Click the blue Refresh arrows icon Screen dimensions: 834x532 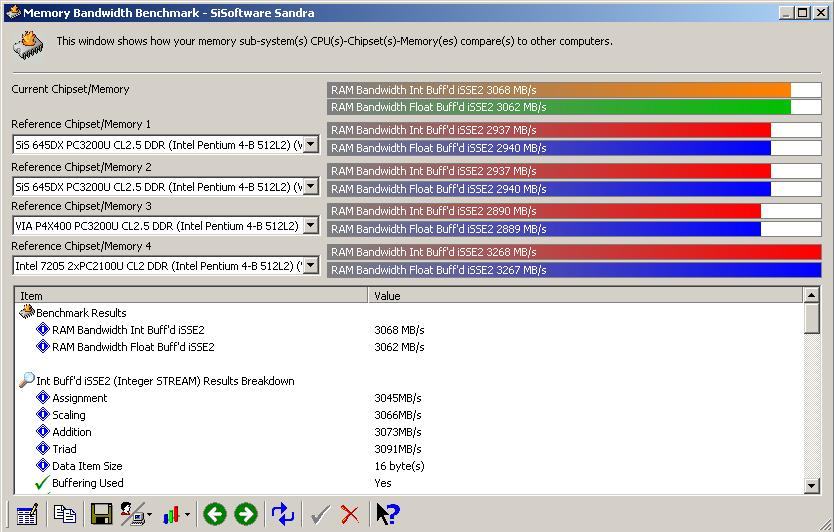pos(283,514)
